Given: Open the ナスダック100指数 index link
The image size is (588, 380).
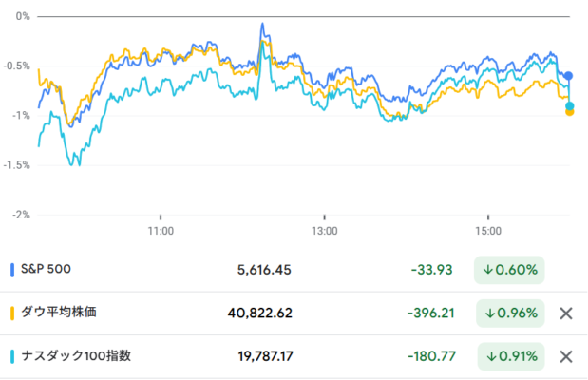Looking at the screenshot, I should [x=76, y=355].
